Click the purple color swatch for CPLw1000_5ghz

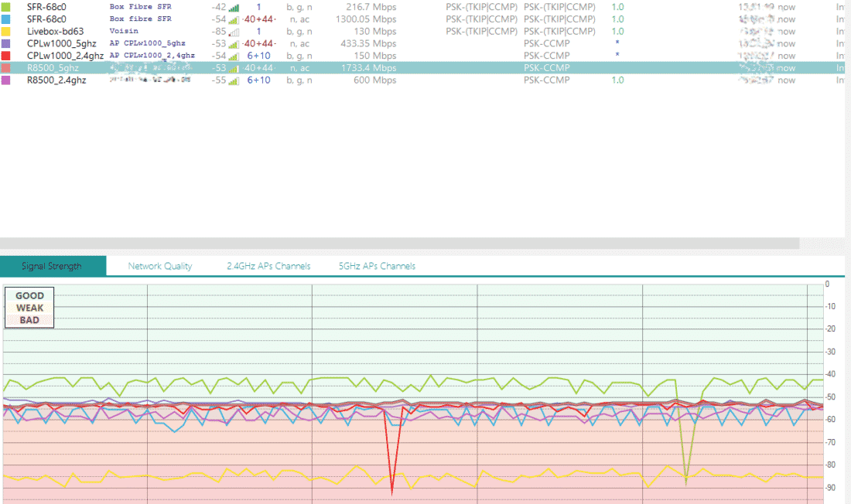pos(6,43)
